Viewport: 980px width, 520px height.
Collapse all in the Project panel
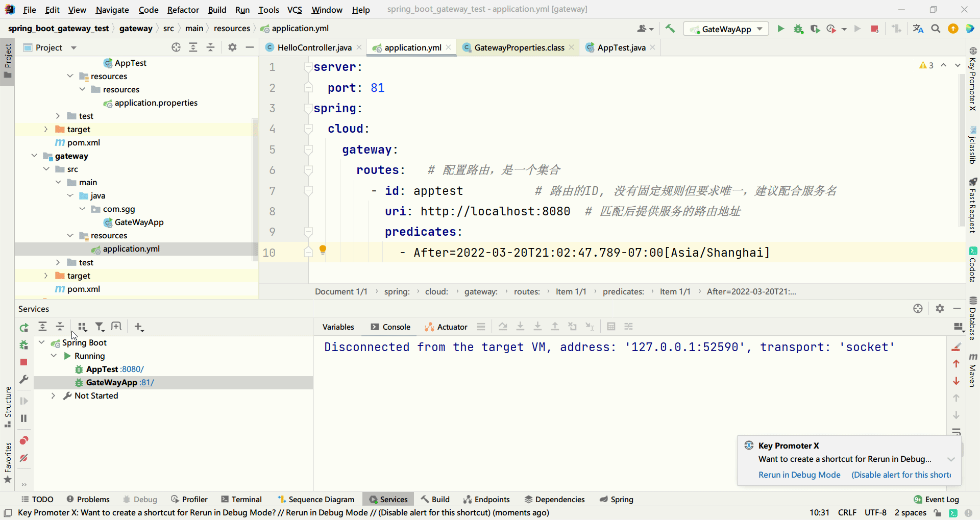pyautogui.click(x=210, y=47)
